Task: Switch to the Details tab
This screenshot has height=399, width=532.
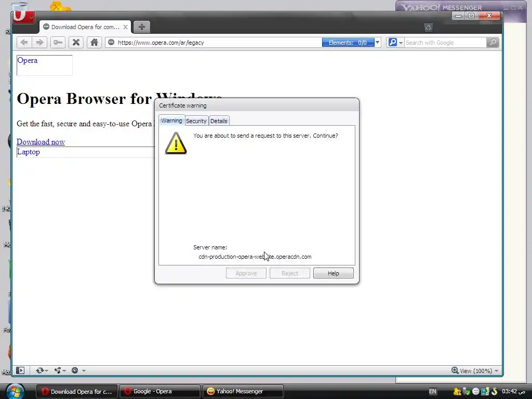Action: tap(219, 121)
